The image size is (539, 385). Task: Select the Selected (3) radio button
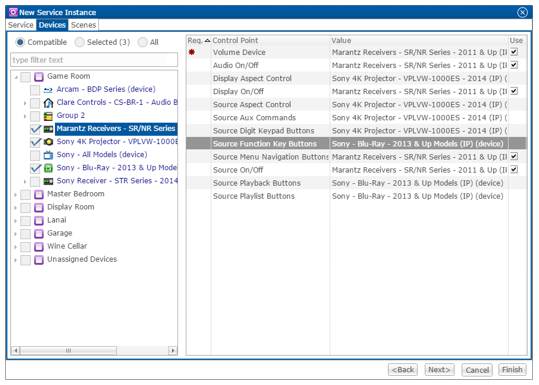(79, 42)
